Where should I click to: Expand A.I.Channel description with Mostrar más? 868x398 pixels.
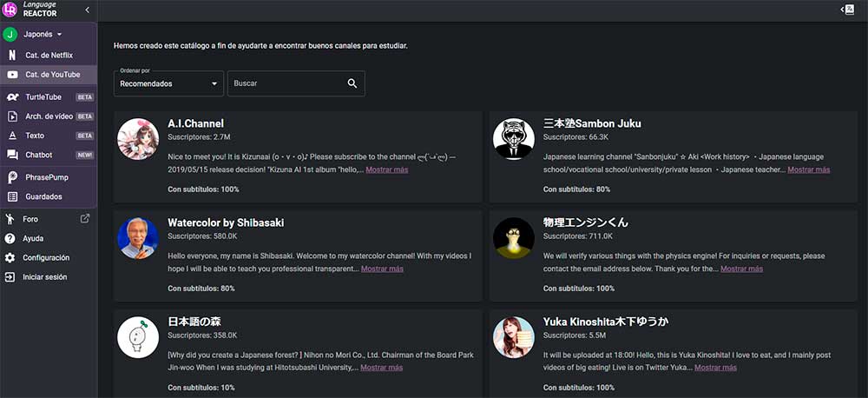coord(387,169)
